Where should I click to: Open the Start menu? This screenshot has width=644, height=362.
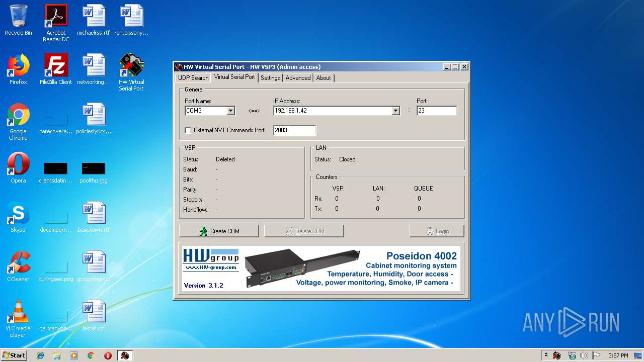click(14, 355)
